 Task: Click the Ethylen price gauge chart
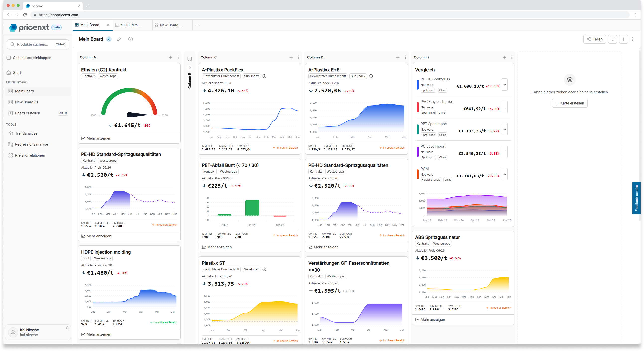[129, 103]
